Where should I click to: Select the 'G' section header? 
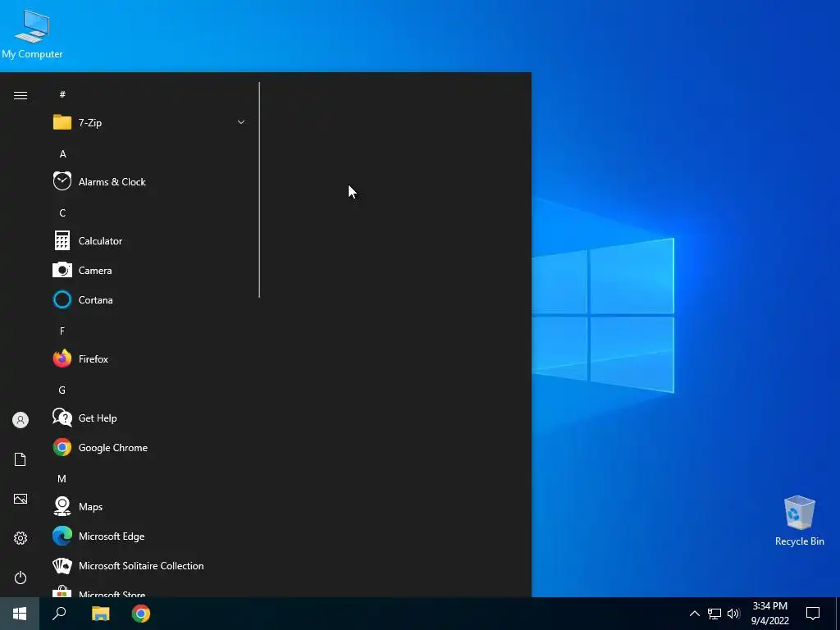pyautogui.click(x=62, y=390)
